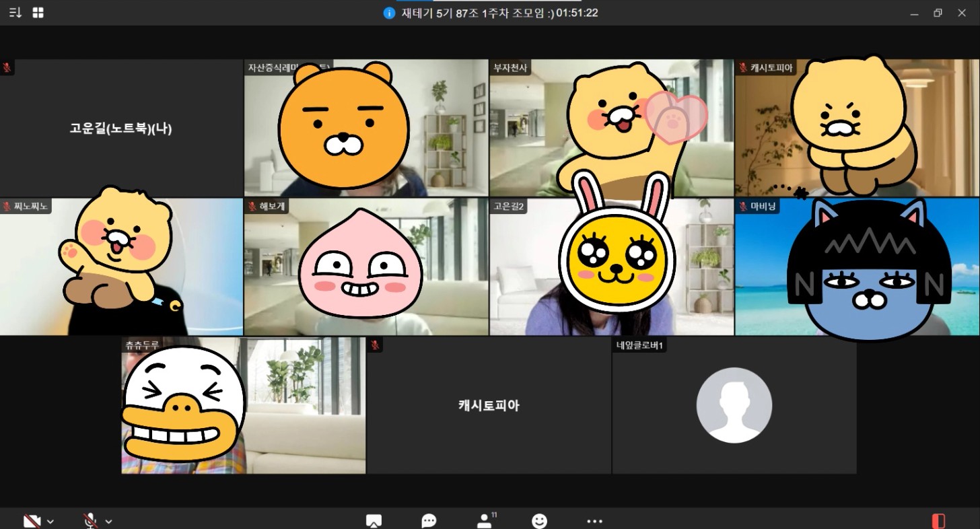Select the 고운길(노트북)(나) participant tile
Image resolution: width=980 pixels, height=529 pixels.
(x=121, y=128)
